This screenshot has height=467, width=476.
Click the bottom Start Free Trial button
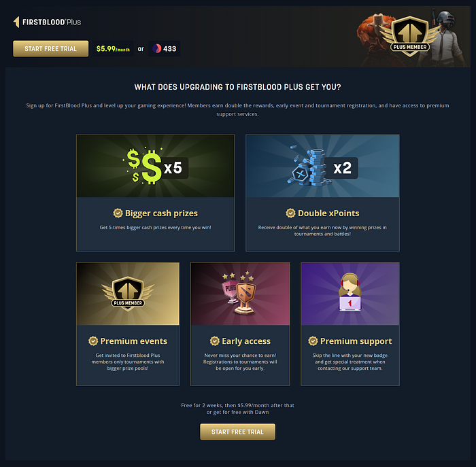[x=237, y=432]
